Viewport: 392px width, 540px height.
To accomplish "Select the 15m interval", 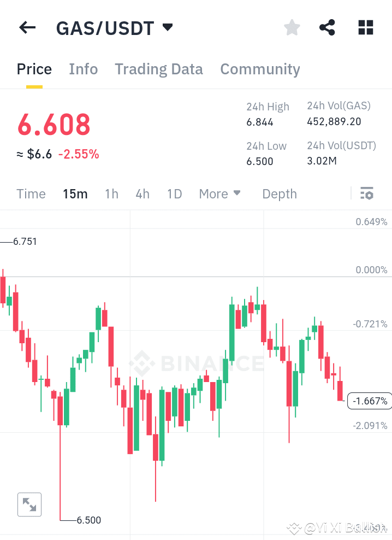I will 75,193.
